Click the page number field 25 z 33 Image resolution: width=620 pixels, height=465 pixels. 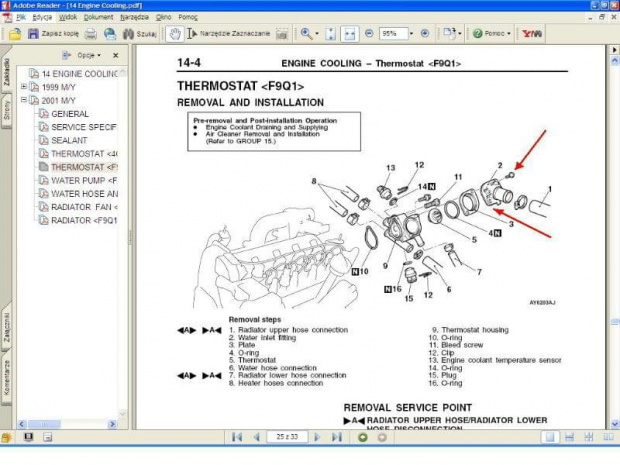(287, 437)
